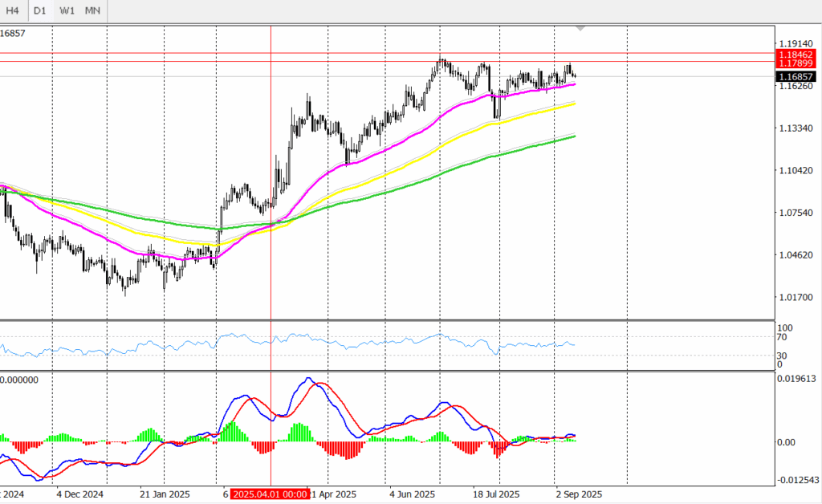Click the highlighted 2025.04.01 date label
Image resolution: width=822 pixels, height=504 pixels.
pos(270,494)
